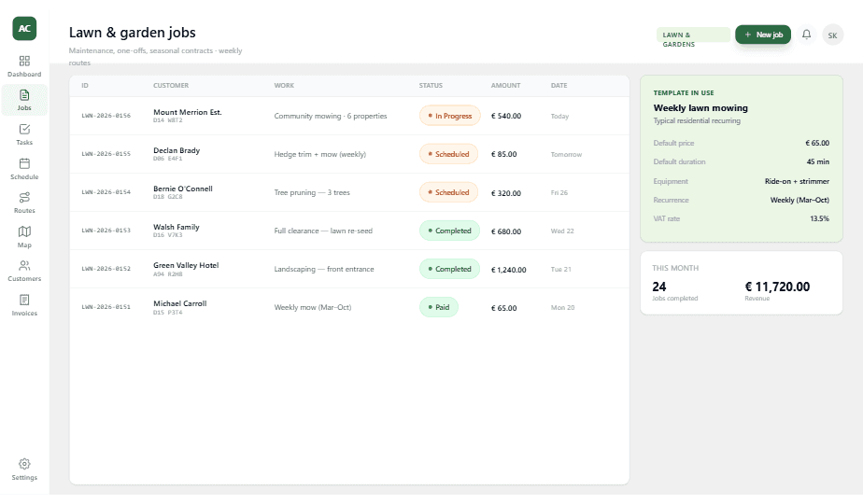Click the Default price € 65.00 value
Screen dimensions: 863x504
(x=816, y=143)
